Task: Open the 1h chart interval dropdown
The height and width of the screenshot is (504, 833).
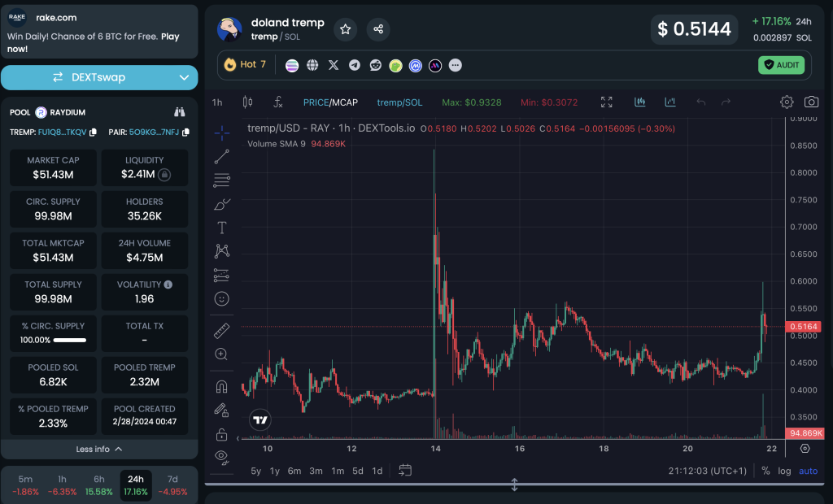Action: 217,102
